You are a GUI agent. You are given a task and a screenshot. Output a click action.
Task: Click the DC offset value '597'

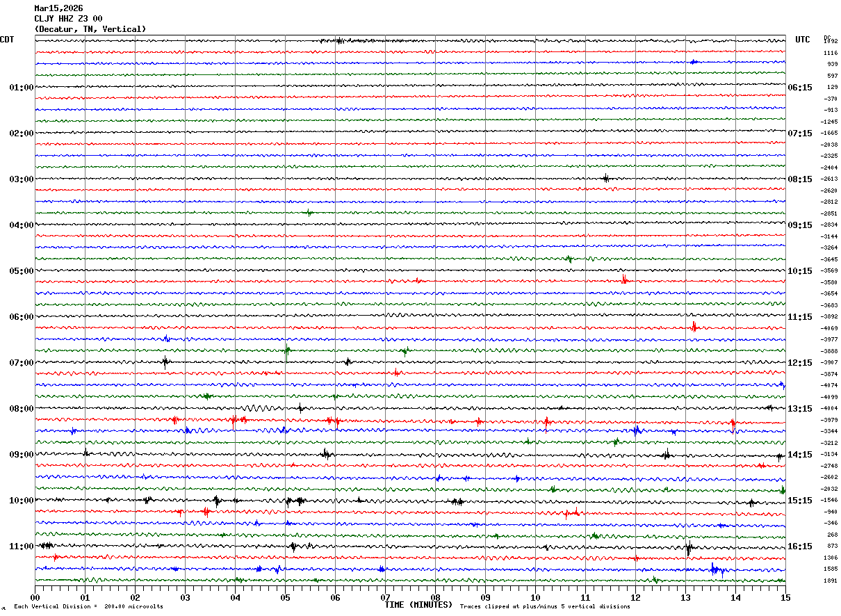[832, 76]
